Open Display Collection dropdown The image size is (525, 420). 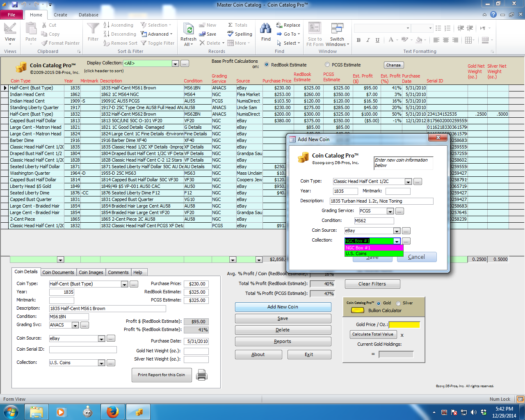click(176, 64)
